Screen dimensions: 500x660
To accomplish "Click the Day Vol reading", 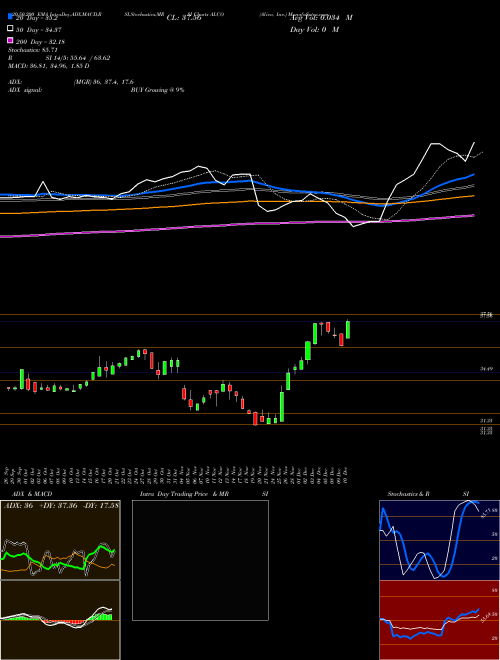I will click(314, 29).
